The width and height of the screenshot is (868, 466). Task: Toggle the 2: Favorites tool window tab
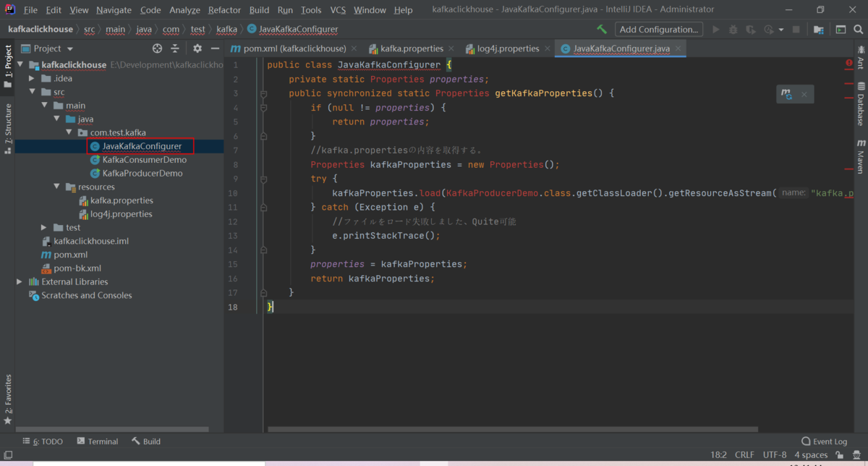(x=8, y=399)
